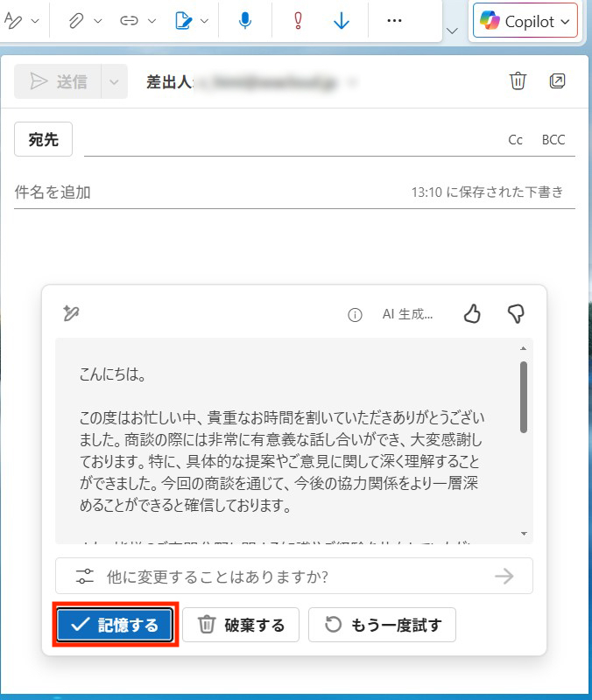Click the insert link icon

pos(129,20)
